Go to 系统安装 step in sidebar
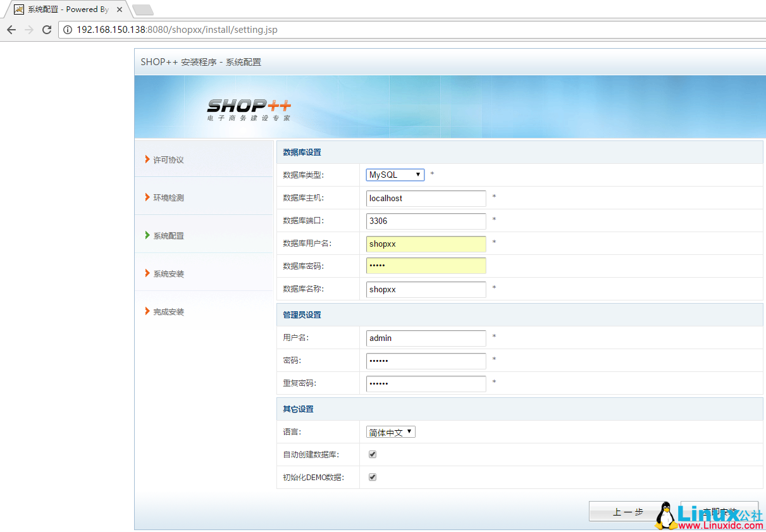 click(x=168, y=274)
